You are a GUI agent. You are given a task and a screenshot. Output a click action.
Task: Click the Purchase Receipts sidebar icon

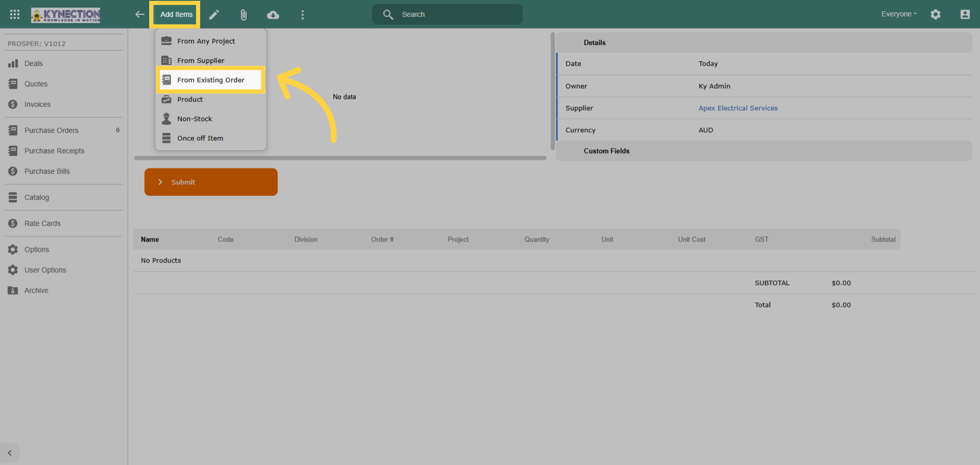(x=13, y=151)
